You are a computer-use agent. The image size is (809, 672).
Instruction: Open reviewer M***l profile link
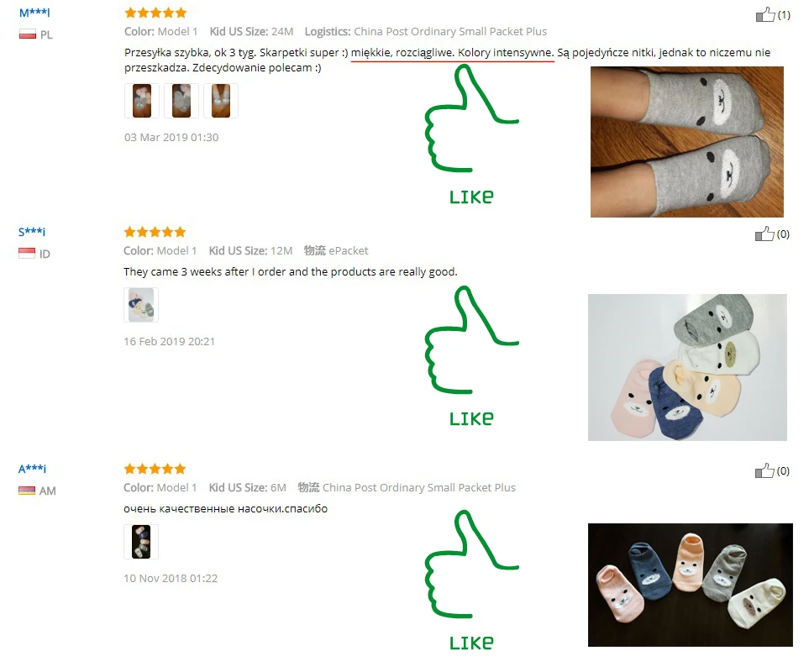(34, 13)
